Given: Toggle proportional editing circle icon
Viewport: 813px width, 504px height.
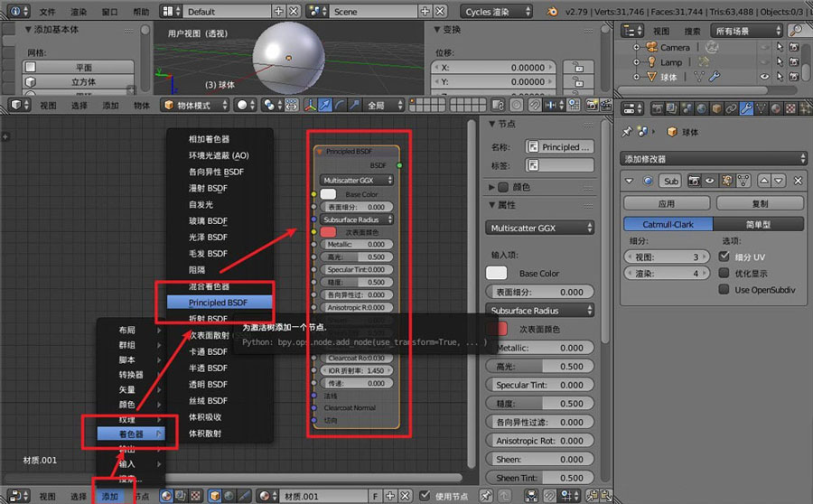Looking at the screenshot, I should coord(517,106).
